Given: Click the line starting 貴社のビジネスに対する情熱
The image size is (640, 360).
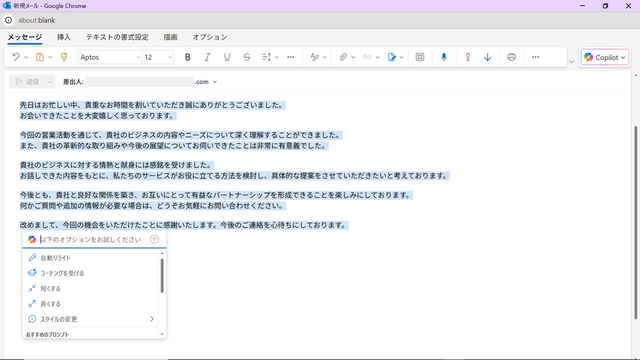Looking at the screenshot, I should (116, 165).
